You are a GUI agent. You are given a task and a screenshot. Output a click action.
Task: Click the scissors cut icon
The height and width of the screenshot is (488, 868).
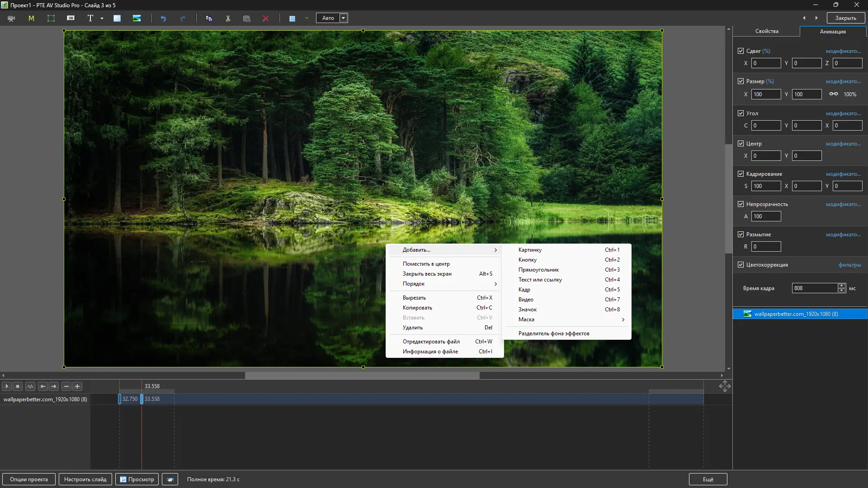(x=228, y=19)
